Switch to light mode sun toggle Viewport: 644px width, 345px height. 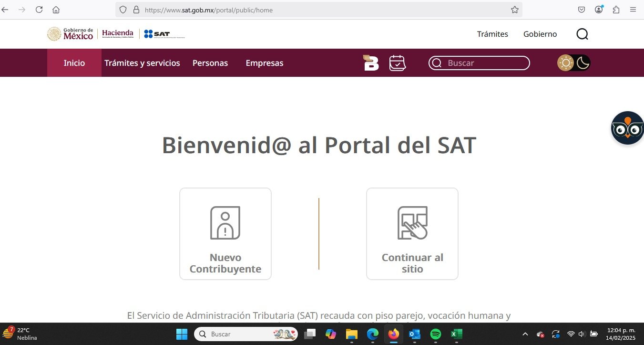[x=566, y=63]
